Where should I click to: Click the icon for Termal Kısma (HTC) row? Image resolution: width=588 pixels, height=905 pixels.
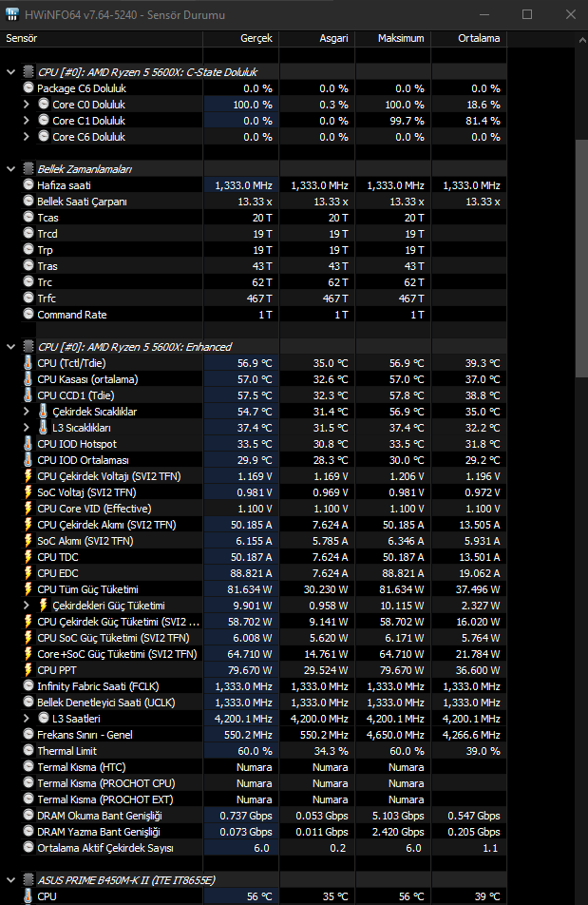[x=28, y=766]
